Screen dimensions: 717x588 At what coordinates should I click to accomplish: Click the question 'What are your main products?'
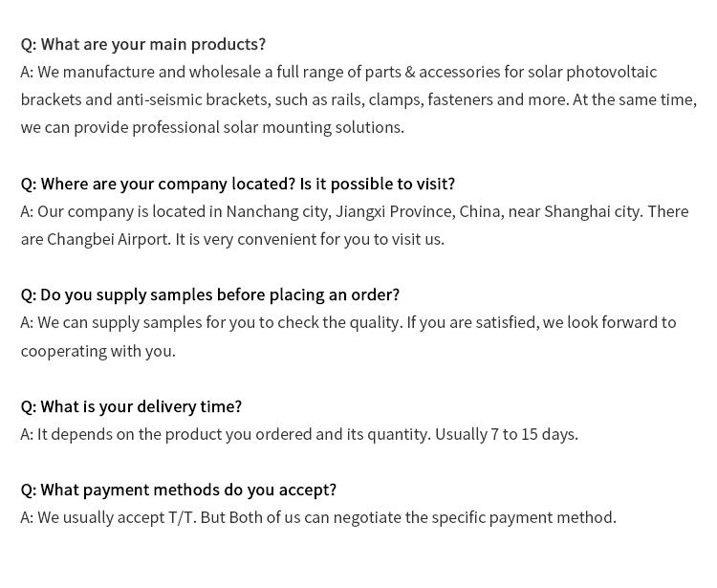(143, 44)
